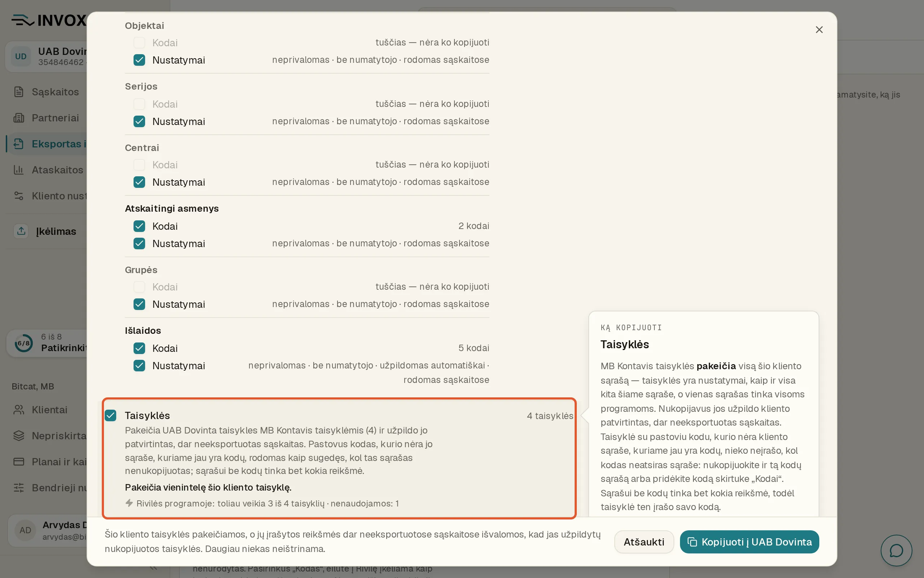Click the Nepriskirta layers icon
The height and width of the screenshot is (578, 924).
pyautogui.click(x=19, y=436)
